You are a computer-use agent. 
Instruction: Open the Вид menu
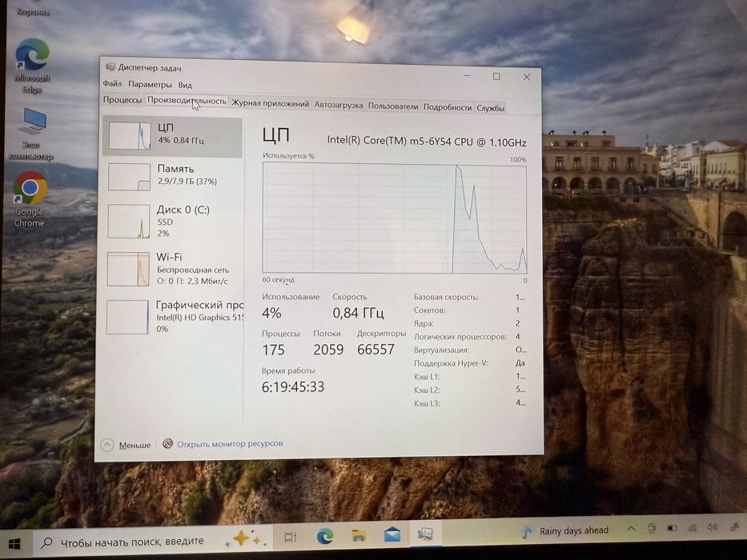(185, 86)
